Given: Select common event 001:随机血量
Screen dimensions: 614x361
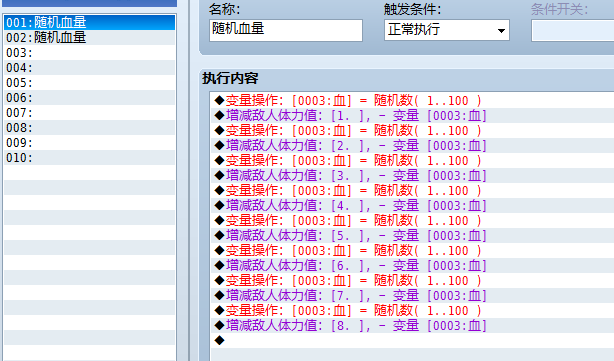Looking at the screenshot, I should click(89, 23).
